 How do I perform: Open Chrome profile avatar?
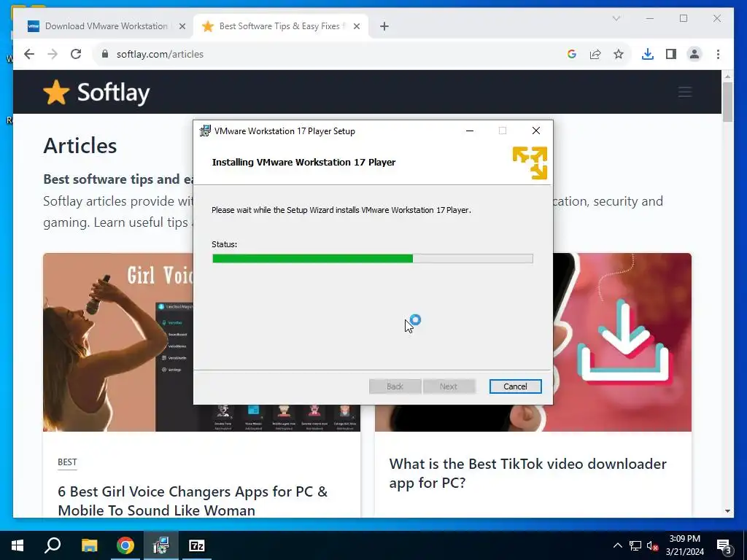(694, 54)
